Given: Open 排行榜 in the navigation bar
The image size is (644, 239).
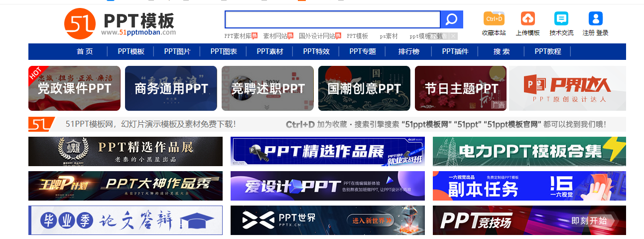Looking at the screenshot, I should [409, 51].
